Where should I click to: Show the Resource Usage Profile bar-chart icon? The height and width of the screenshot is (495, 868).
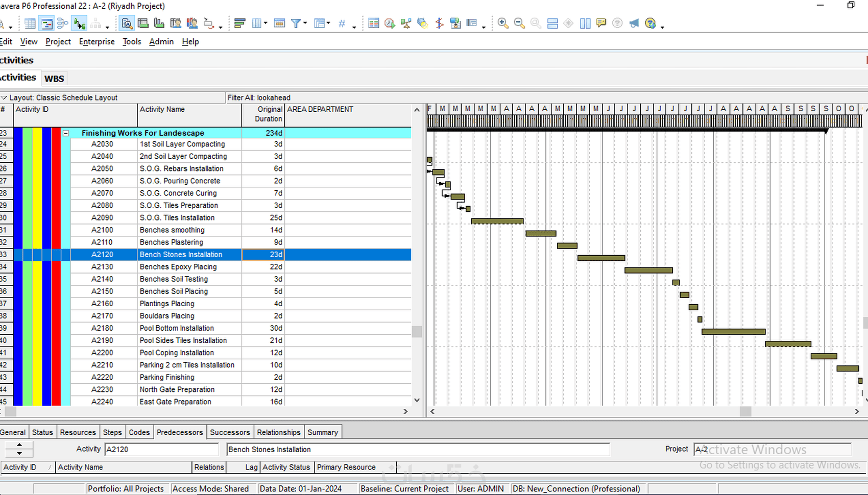[159, 23]
